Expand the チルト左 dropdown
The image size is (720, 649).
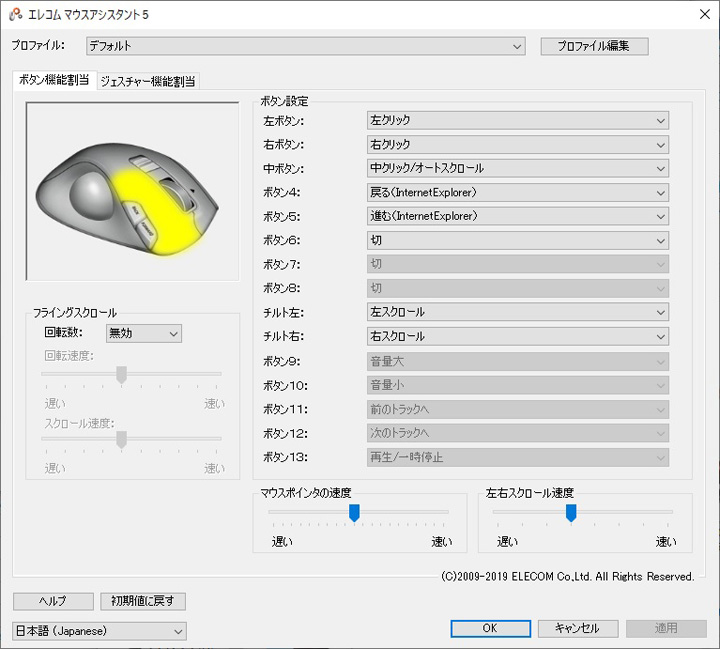[517, 312]
